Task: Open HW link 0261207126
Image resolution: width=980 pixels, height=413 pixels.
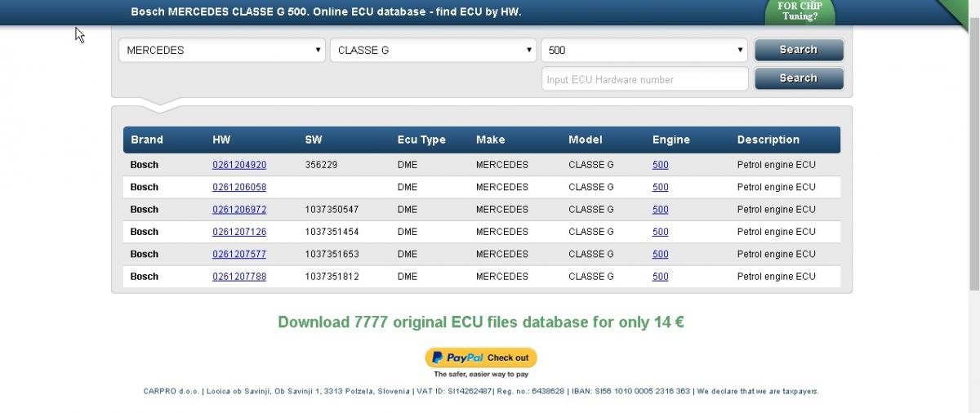Action: [239, 232]
